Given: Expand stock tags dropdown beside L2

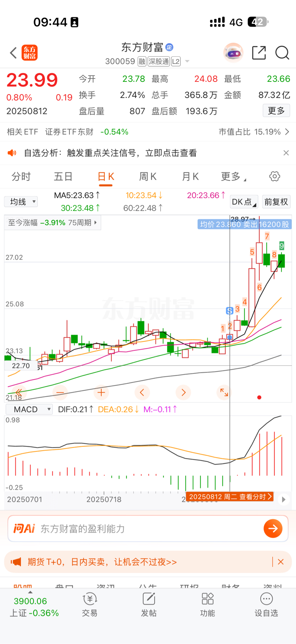Looking at the screenshot, I should tap(187, 61).
